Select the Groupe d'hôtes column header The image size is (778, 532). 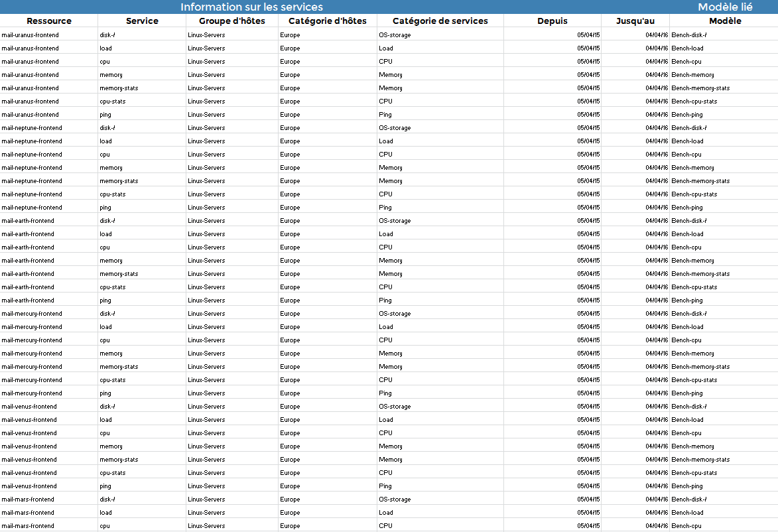(x=231, y=21)
